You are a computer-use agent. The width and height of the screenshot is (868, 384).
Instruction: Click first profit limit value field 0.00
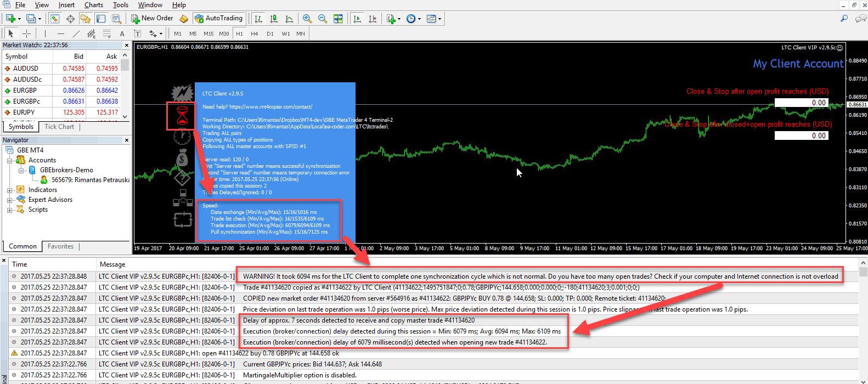pos(801,103)
